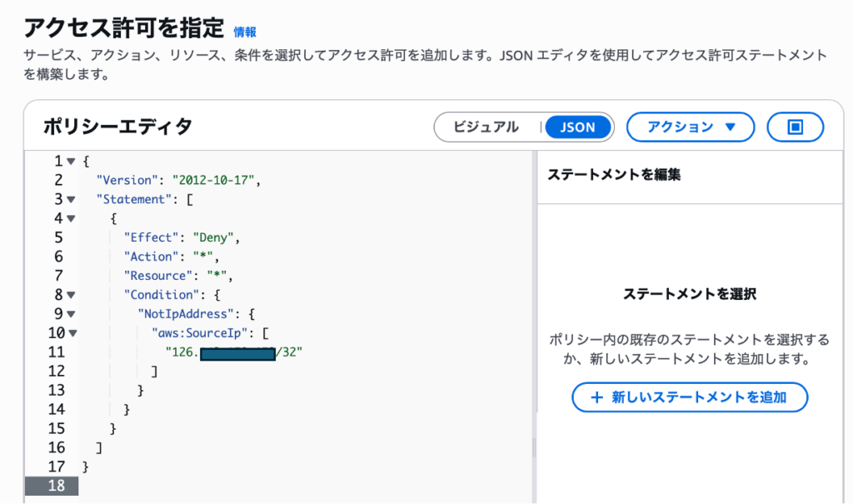This screenshot has width=853, height=504.
Task: Collapse the Condition block fold arrow
Action: click(x=71, y=294)
